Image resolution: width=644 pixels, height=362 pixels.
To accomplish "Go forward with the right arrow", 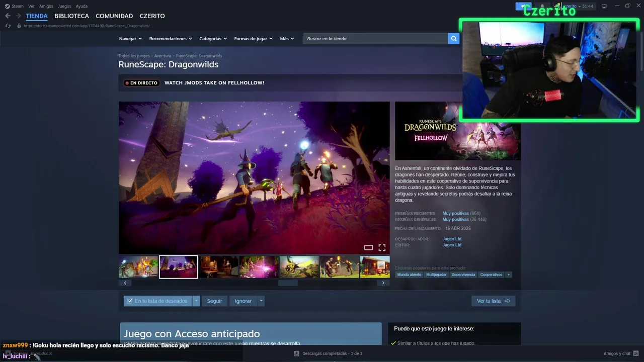I will pos(18,16).
